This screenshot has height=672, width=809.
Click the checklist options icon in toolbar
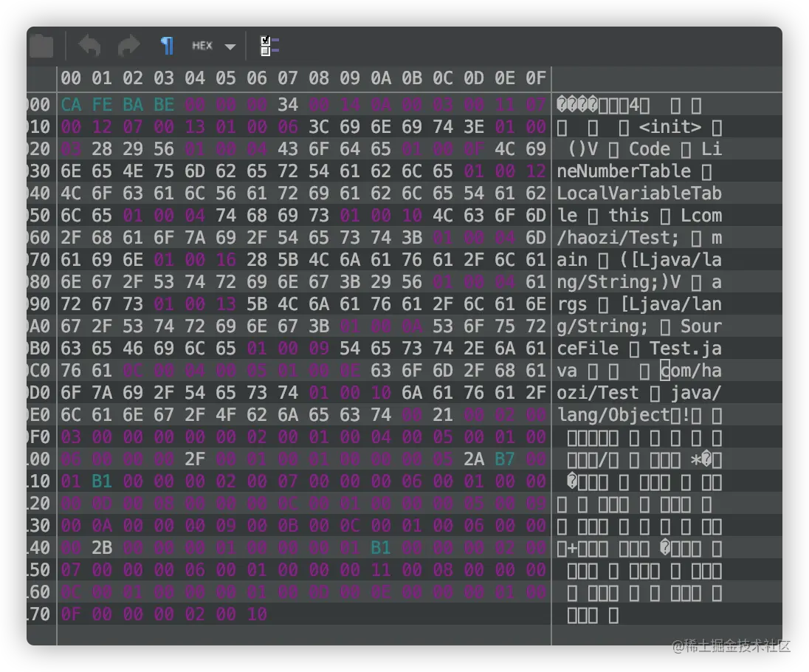tap(269, 46)
